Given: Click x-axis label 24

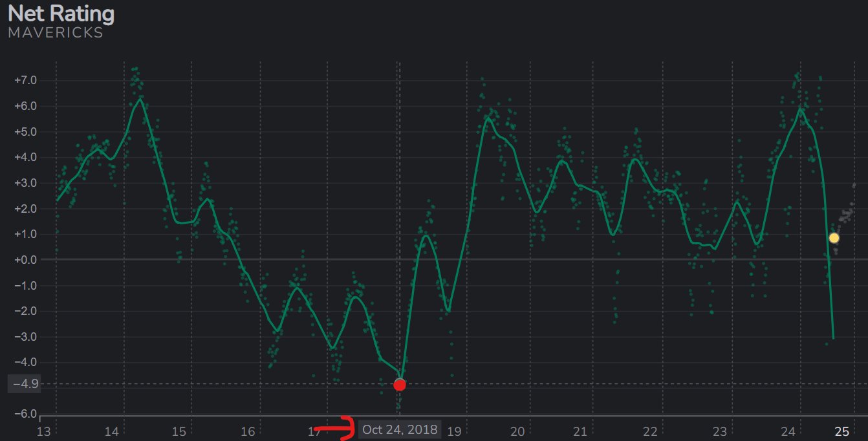Looking at the screenshot, I should (788, 431).
